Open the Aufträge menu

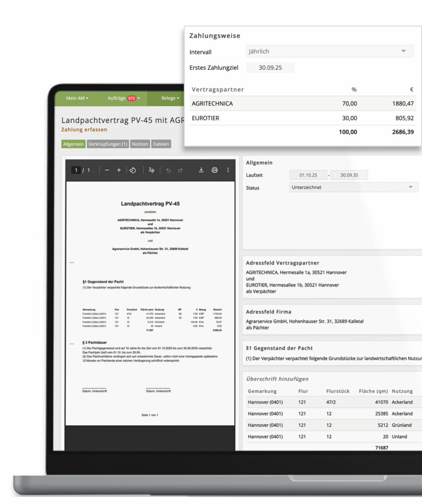(124, 98)
